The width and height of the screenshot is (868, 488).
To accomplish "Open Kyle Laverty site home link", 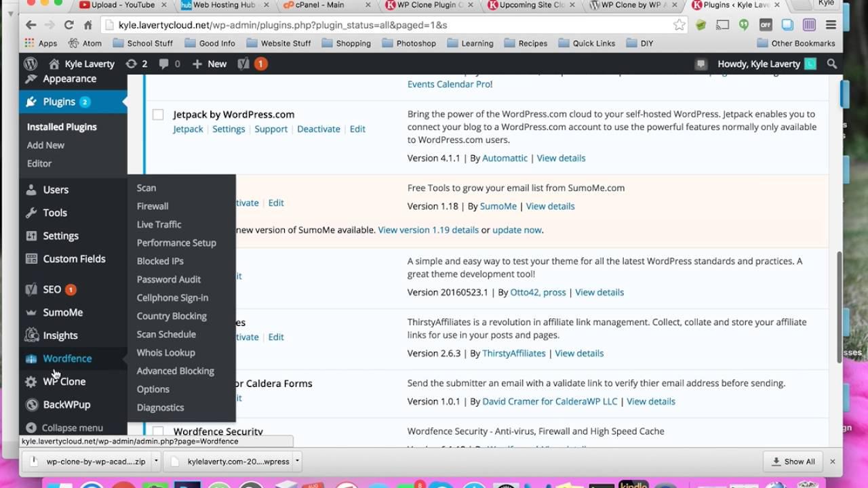I will [81, 64].
